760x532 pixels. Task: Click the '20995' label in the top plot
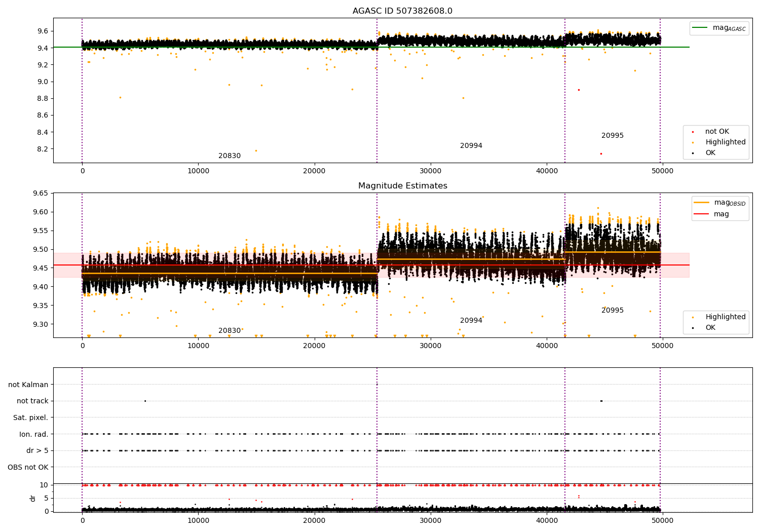(613, 136)
